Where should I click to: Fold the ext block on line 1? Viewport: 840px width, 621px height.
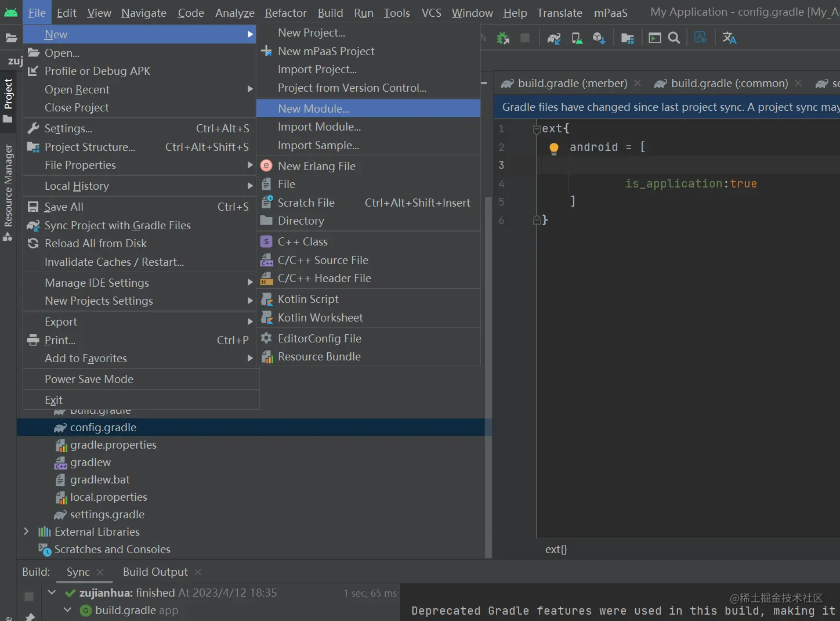(x=537, y=129)
